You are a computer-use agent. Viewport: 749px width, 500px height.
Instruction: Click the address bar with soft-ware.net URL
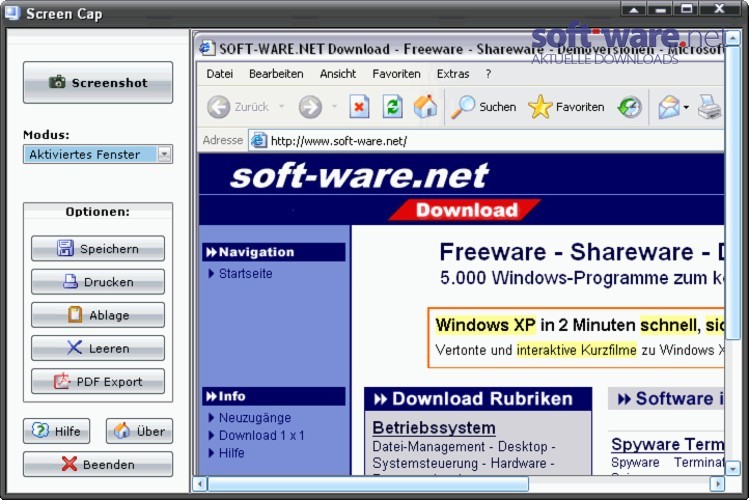[x=486, y=141]
